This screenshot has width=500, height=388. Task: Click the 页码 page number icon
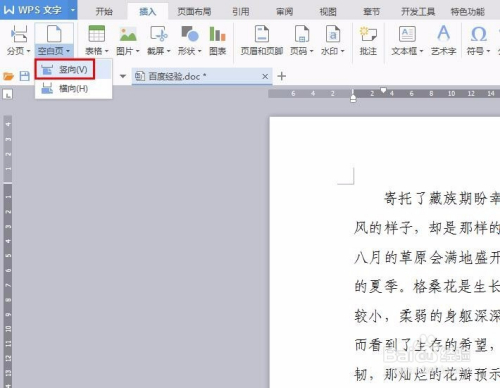[x=302, y=34]
